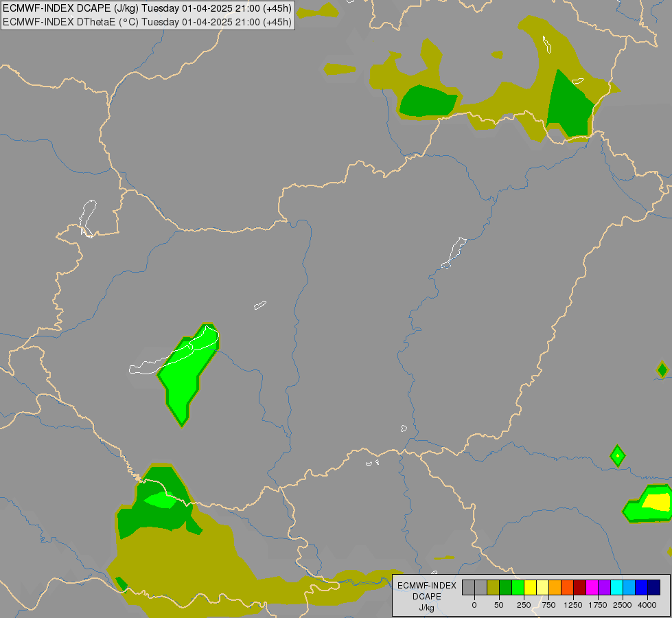672x618 pixels.
Task: Click the legend label '1750'
Action: click(x=598, y=605)
